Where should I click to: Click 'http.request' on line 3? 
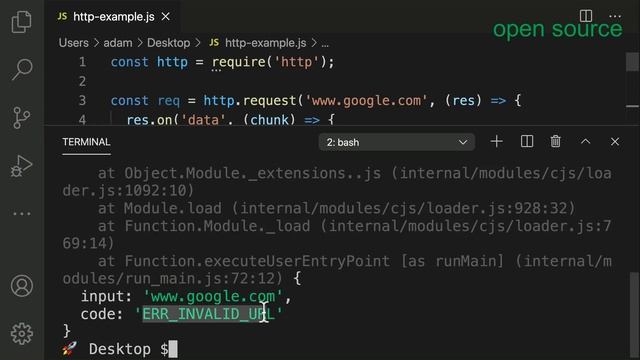(x=250, y=100)
